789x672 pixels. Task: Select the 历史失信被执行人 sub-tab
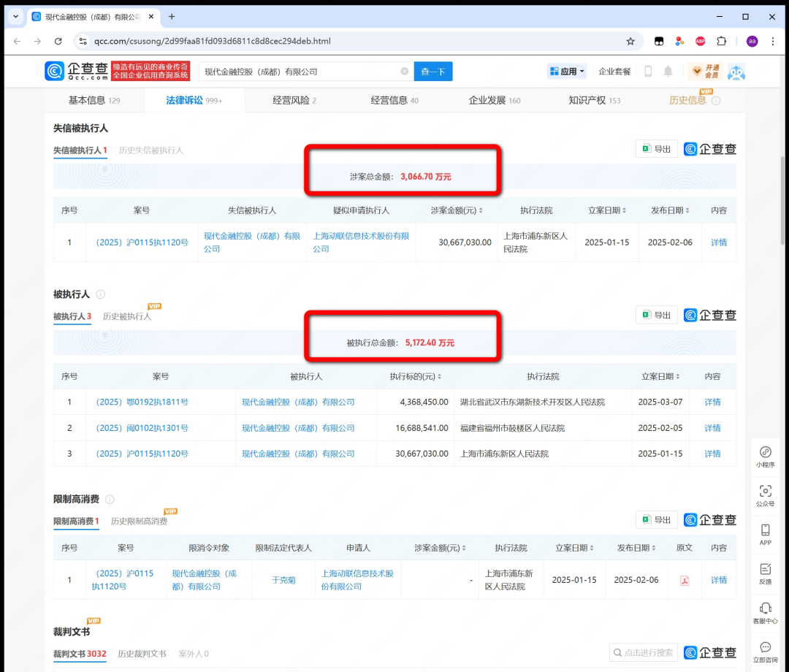151,150
